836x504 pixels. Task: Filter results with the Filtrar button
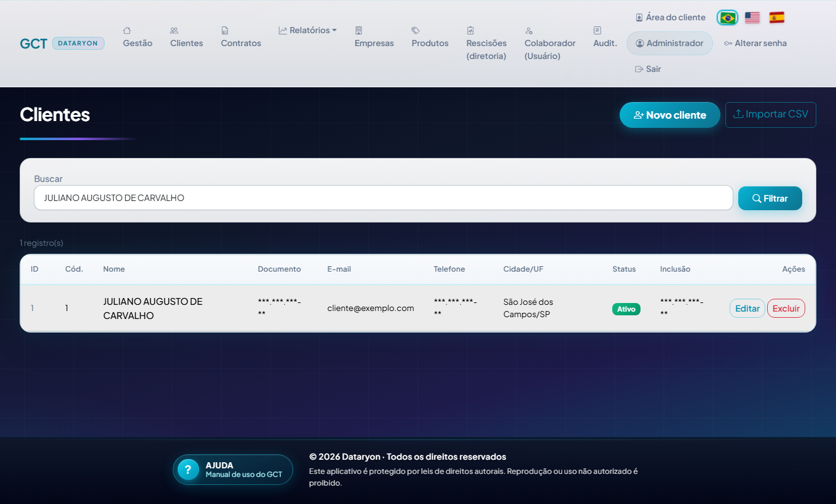coord(770,199)
